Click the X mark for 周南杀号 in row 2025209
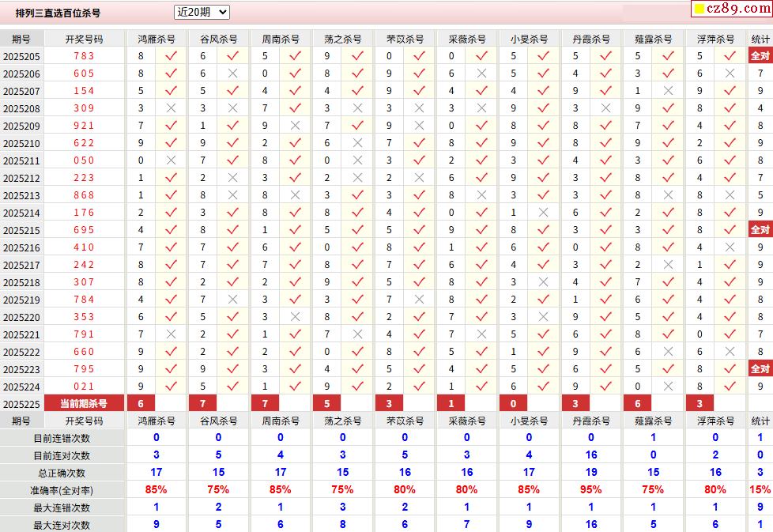Image resolution: width=773 pixels, height=532 pixels. [x=296, y=126]
